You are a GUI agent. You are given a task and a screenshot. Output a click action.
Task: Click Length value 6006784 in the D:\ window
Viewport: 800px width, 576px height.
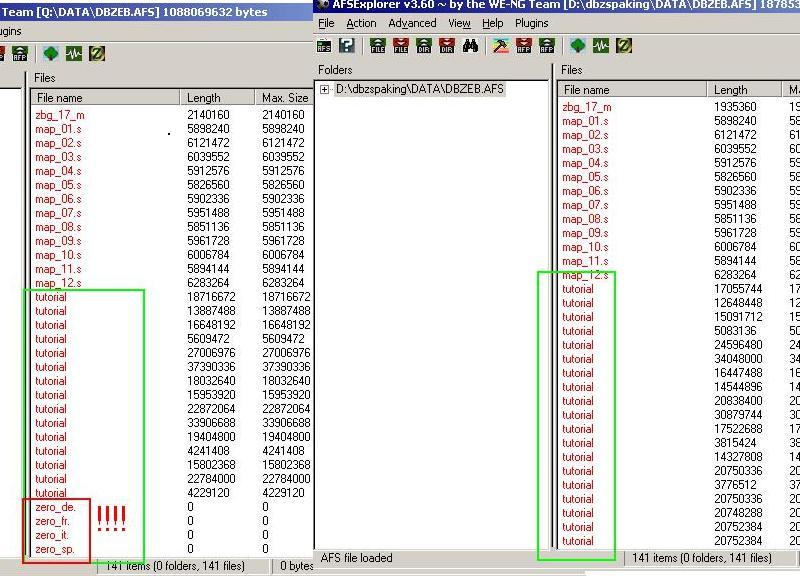735,247
